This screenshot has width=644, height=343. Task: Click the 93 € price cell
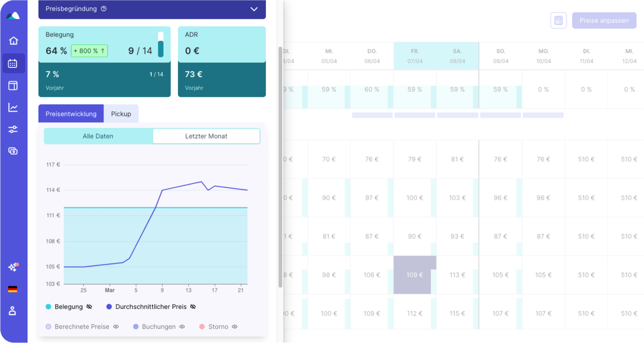(458, 236)
